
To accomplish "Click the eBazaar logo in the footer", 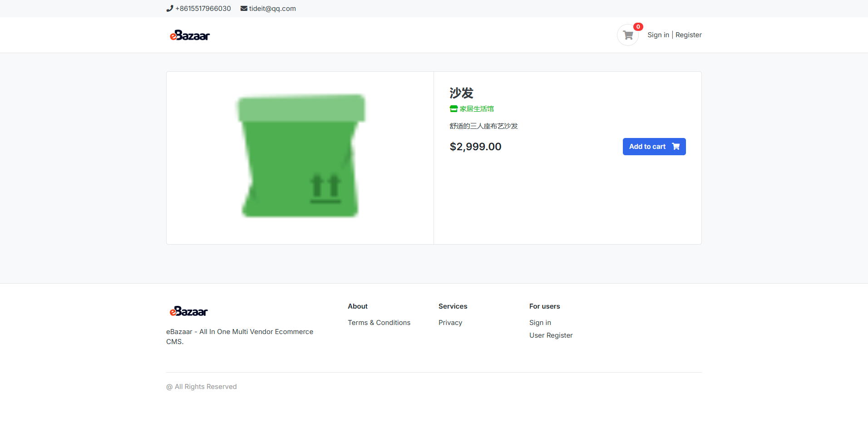I will point(188,311).
